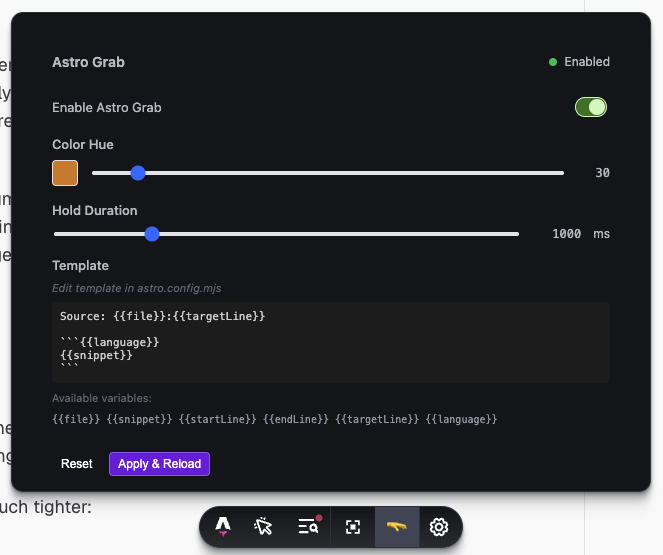Viewport: 663px width, 555px height.
Task: Click the Astro Grab panel title
Action: 88,62
